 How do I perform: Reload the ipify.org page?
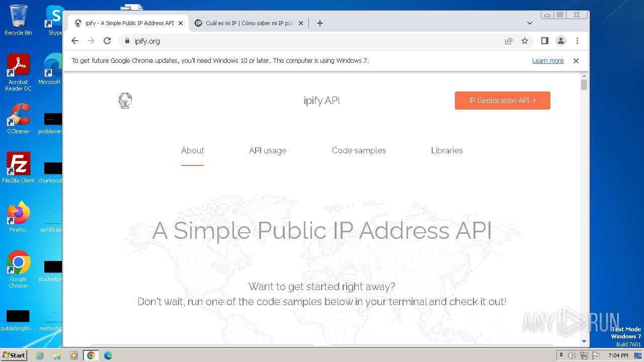pyautogui.click(x=107, y=41)
